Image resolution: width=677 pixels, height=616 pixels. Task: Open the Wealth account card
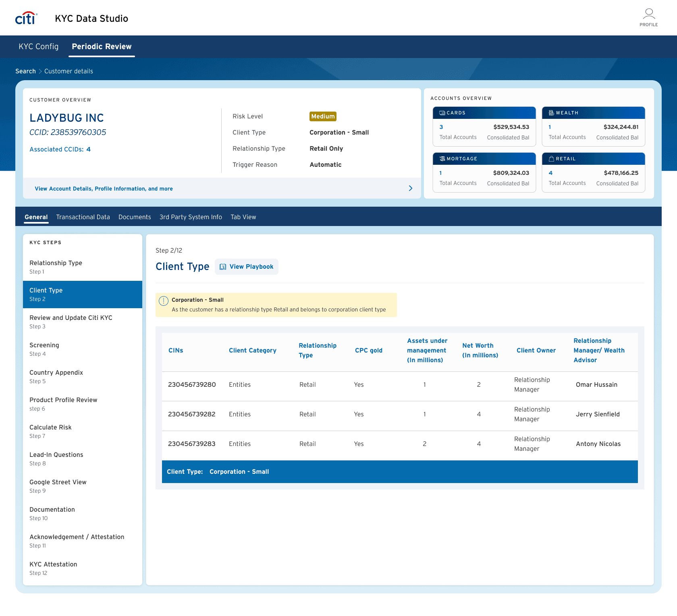pyautogui.click(x=593, y=127)
